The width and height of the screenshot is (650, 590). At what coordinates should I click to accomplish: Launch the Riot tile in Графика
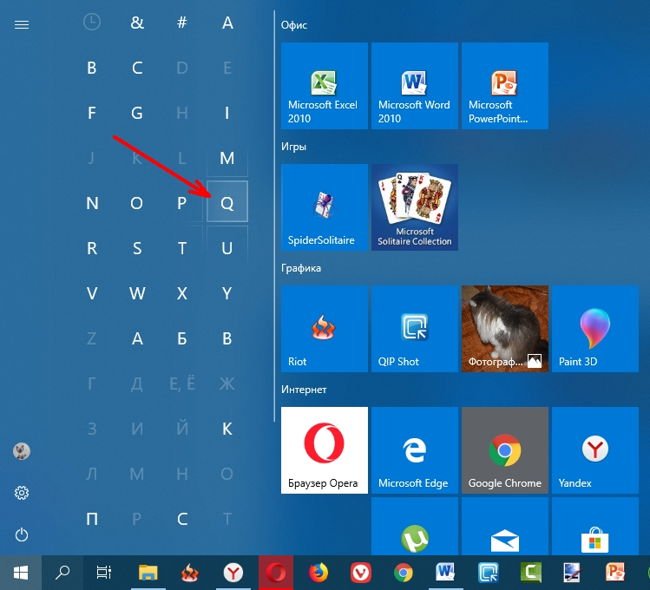pos(324,328)
